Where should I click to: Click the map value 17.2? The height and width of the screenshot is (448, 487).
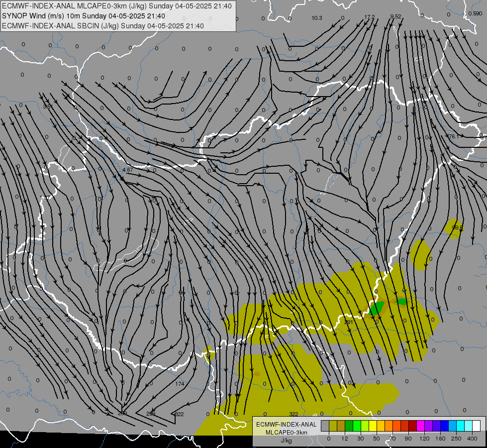coord(369,17)
